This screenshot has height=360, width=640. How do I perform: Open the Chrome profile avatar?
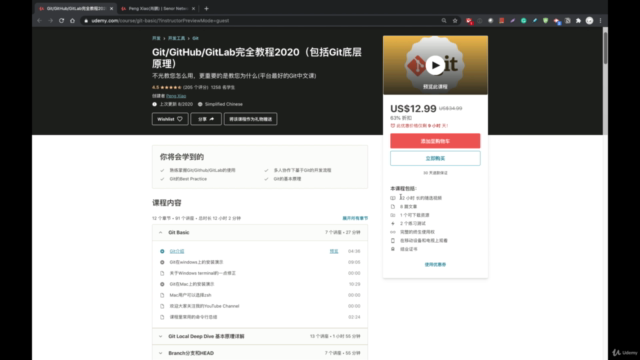(x=589, y=20)
